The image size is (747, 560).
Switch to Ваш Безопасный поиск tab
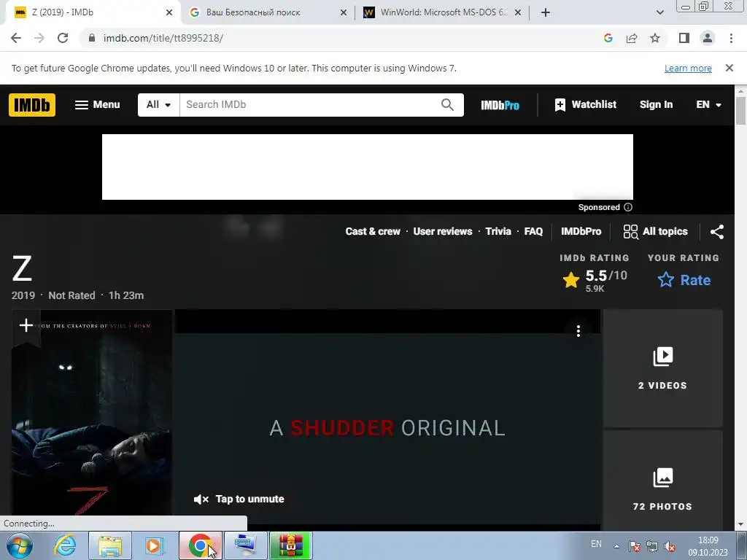click(268, 13)
